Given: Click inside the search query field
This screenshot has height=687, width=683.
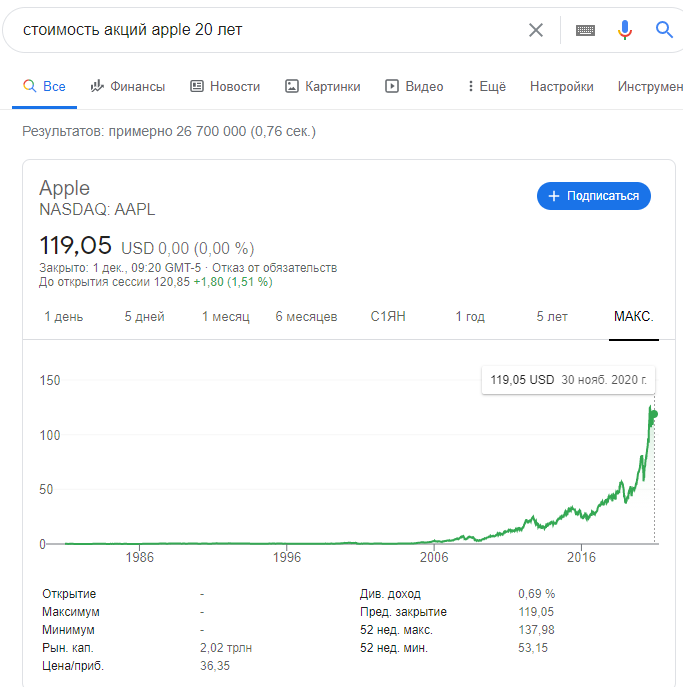Looking at the screenshot, I should (x=260, y=30).
